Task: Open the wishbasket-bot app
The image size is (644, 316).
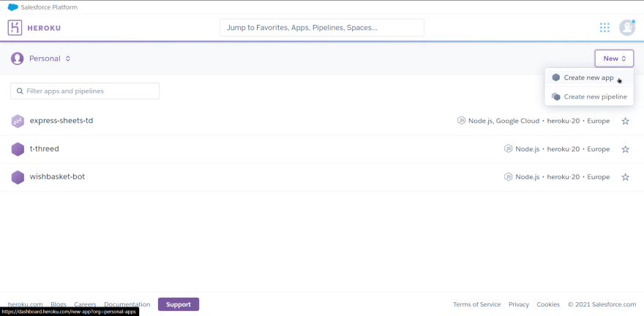Action: (x=57, y=177)
